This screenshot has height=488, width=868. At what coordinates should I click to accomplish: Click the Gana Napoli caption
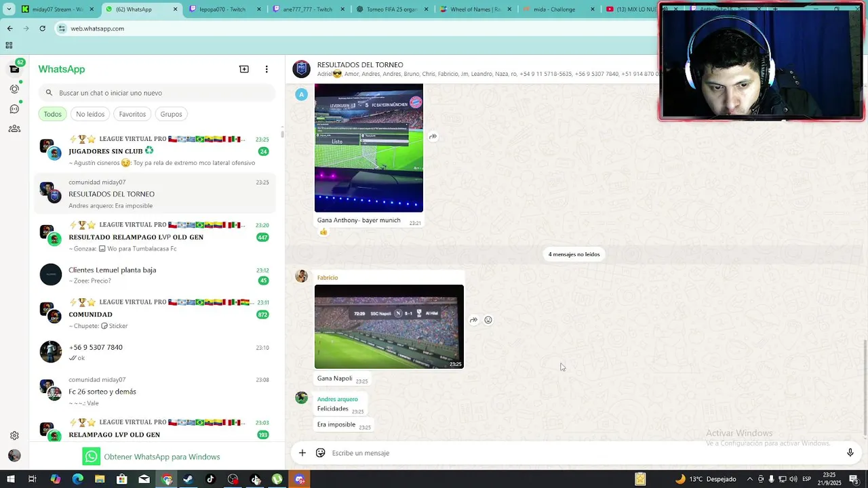point(335,378)
